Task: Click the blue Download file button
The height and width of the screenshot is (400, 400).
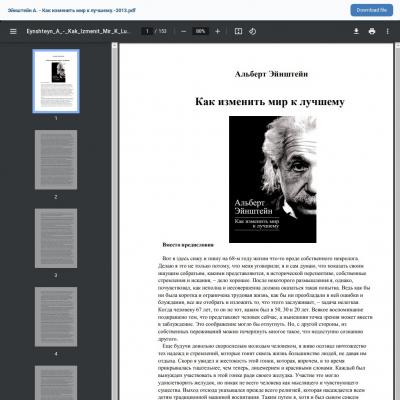Action: tap(372, 10)
